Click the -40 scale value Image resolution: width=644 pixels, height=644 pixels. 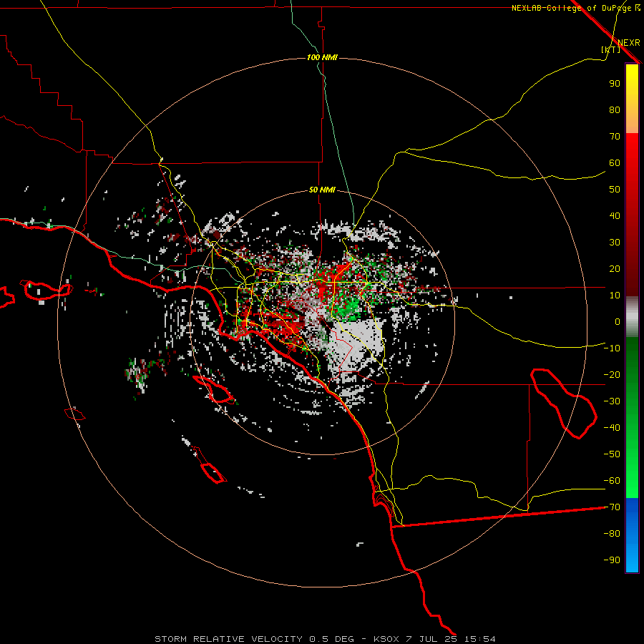click(x=612, y=428)
